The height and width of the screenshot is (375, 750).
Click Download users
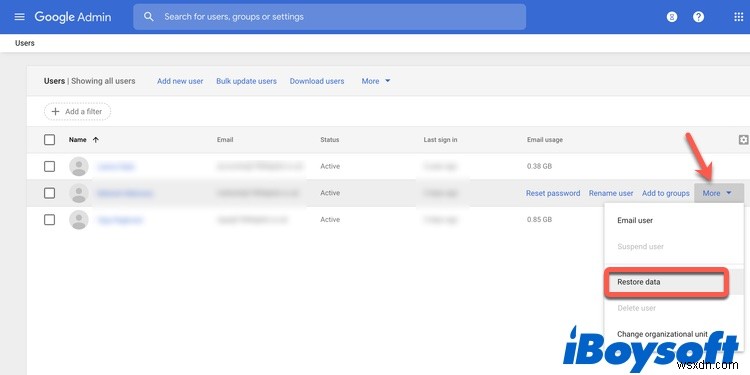click(x=317, y=81)
